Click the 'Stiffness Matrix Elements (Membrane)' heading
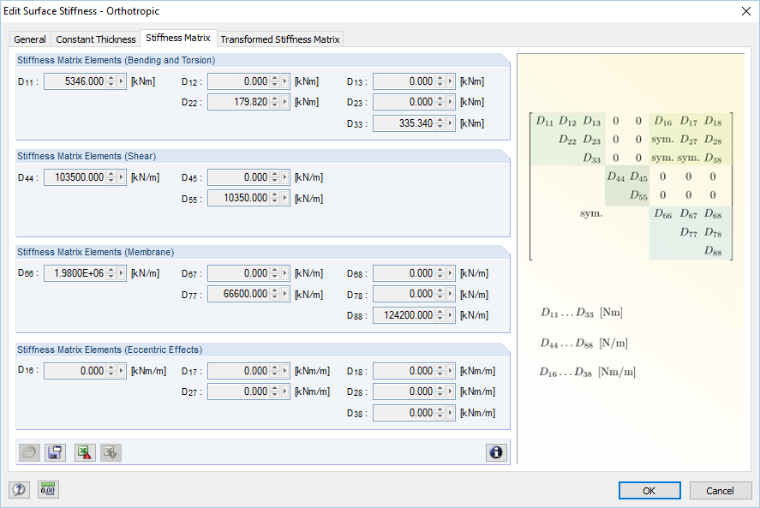 coord(95,252)
